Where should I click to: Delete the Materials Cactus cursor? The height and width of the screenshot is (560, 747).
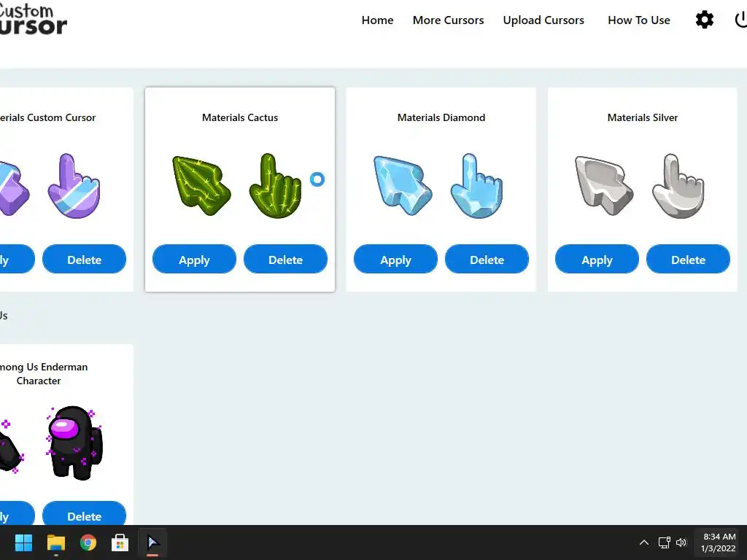(x=285, y=260)
